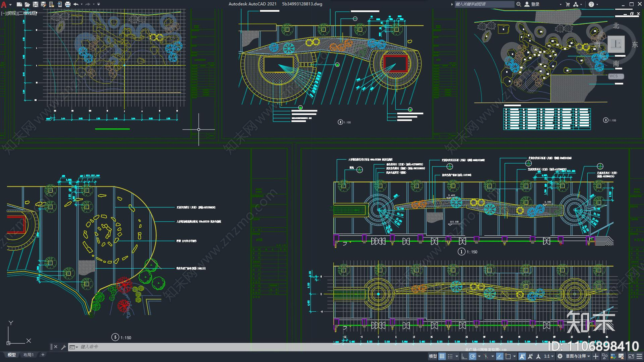Click the recent commands icon in command line

72,347
